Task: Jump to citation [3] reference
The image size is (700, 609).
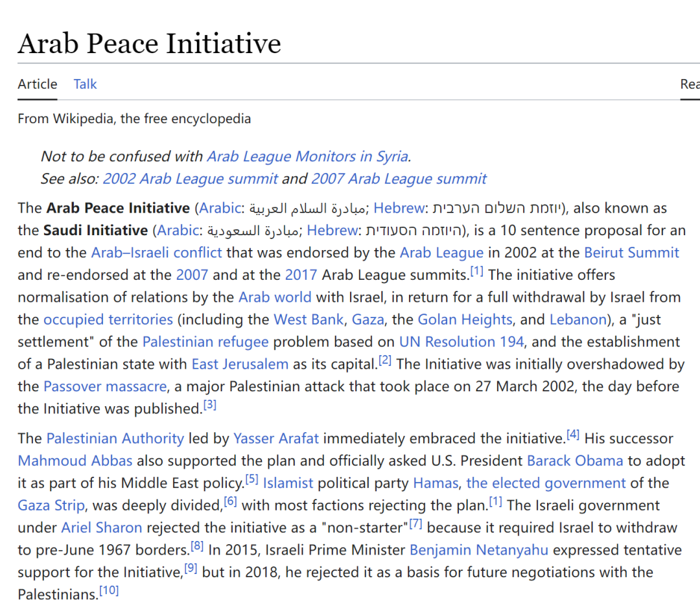Action: (210, 405)
